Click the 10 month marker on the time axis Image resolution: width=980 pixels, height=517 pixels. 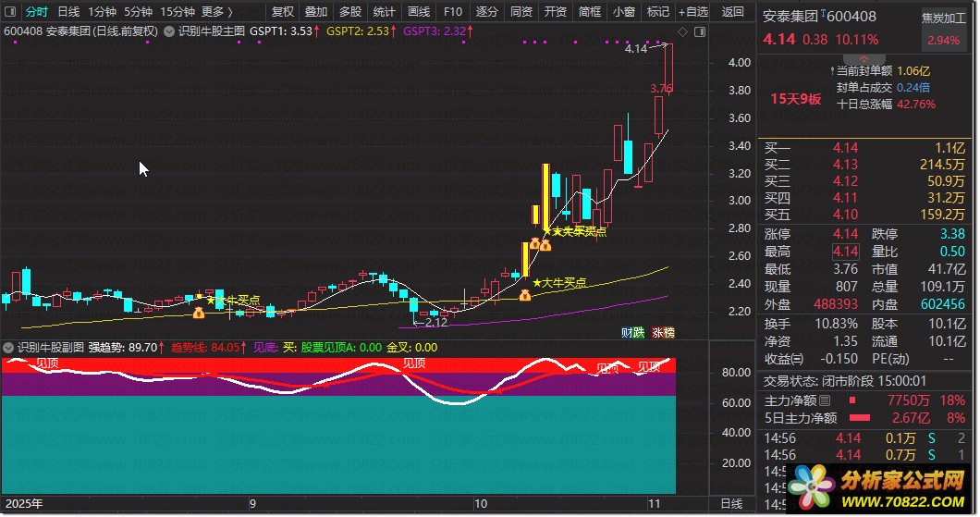click(480, 504)
